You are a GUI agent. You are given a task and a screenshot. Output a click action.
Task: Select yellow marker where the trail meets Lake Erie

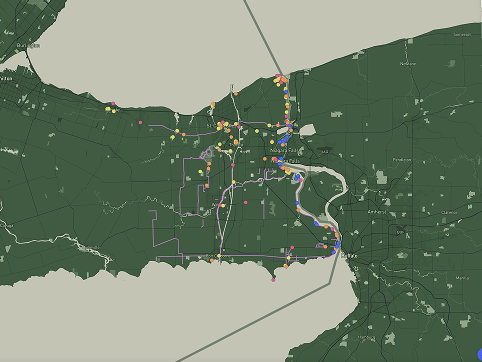[219, 256]
